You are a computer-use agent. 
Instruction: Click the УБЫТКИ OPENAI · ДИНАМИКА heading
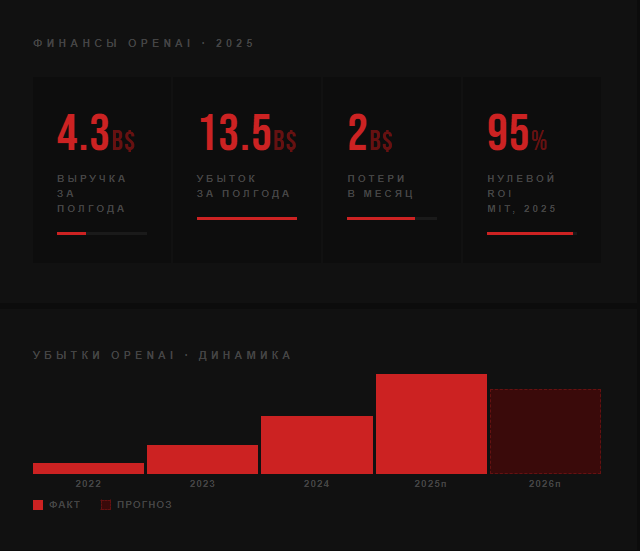click(x=162, y=355)
